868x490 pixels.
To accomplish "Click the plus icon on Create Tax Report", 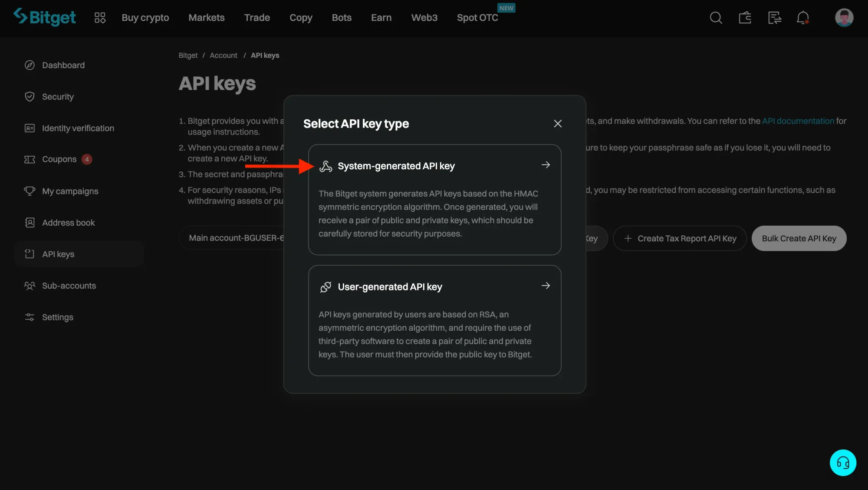I will click(x=628, y=238).
